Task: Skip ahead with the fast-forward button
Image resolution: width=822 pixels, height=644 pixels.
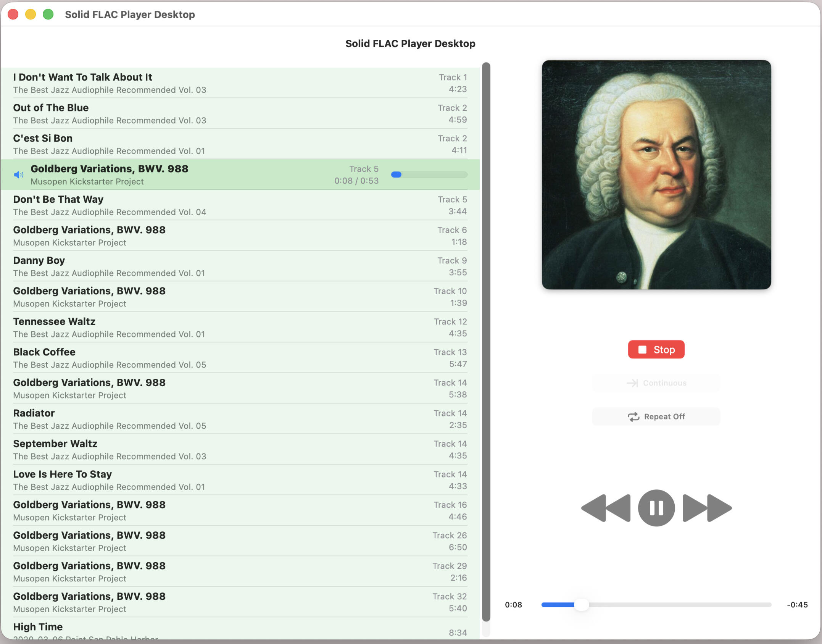Action: point(707,508)
